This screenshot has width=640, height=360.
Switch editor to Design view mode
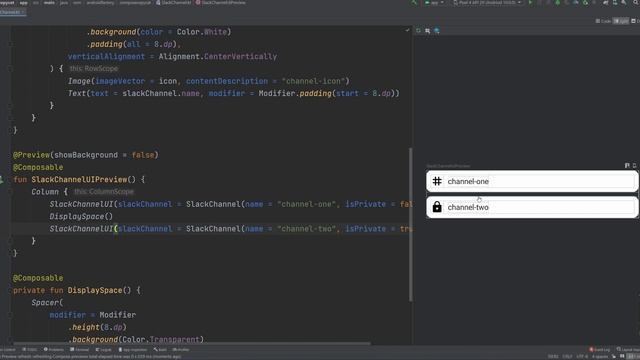coord(636,21)
